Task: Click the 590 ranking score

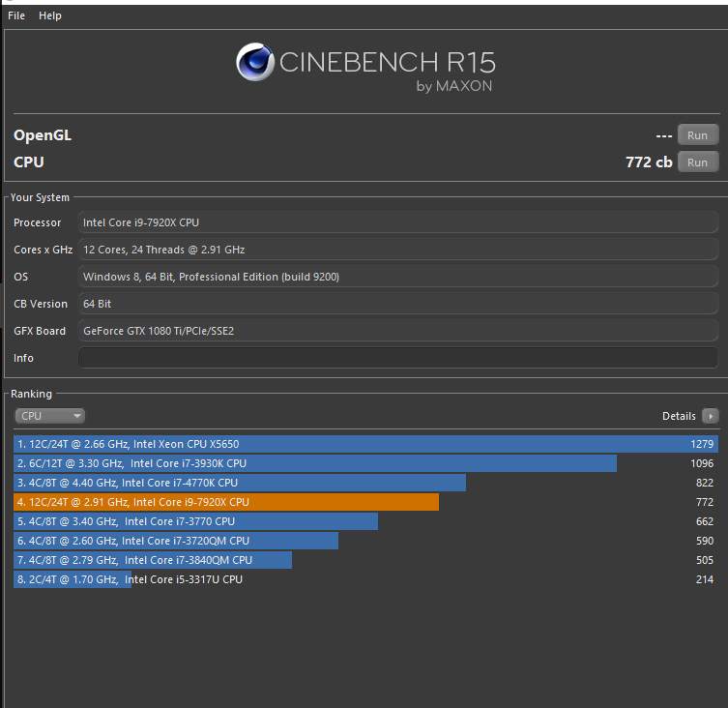Action: pyautogui.click(x=705, y=541)
